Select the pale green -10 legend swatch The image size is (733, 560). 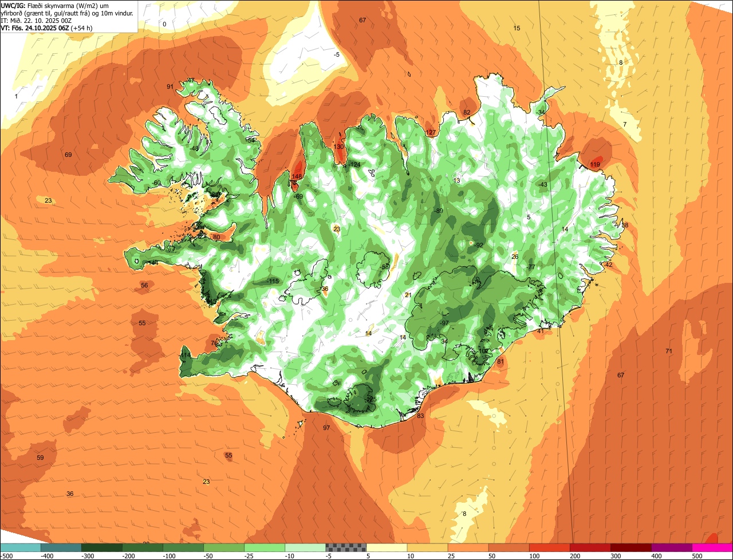tap(305, 547)
